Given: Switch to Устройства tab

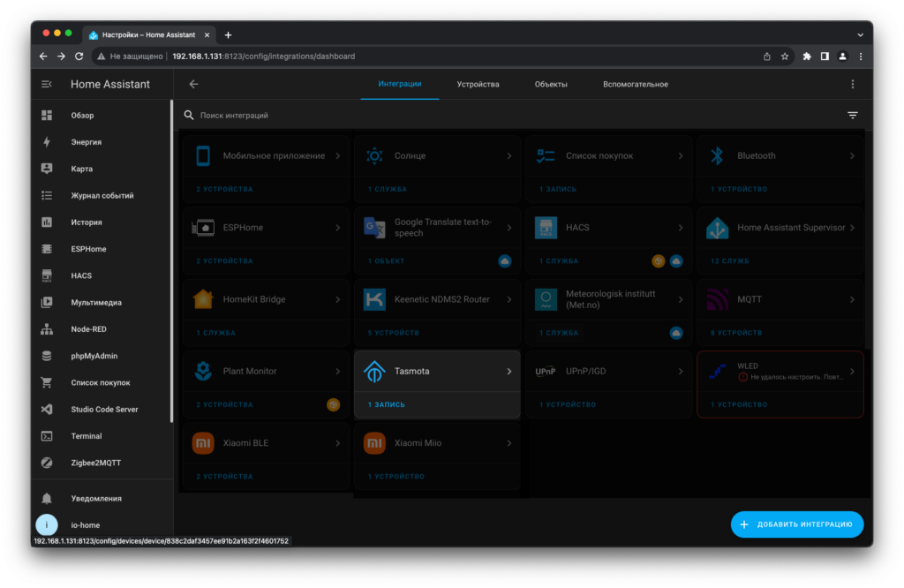Looking at the screenshot, I should pyautogui.click(x=478, y=84).
